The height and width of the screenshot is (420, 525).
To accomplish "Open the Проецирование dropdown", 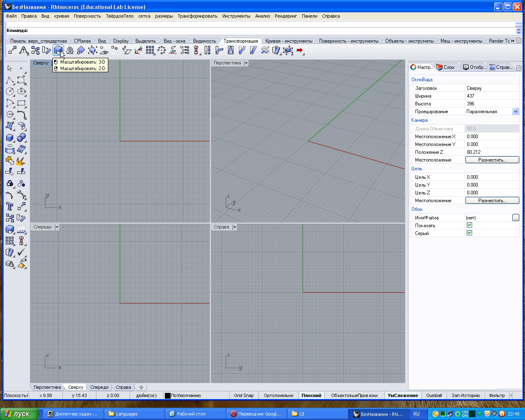I will click(516, 112).
